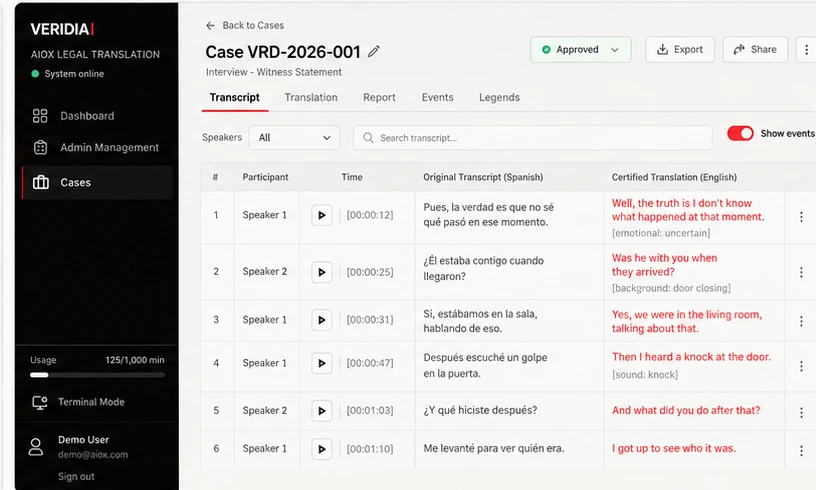Click the Demo User avatar icon
Screen dimensions: 816x490
click(36, 447)
